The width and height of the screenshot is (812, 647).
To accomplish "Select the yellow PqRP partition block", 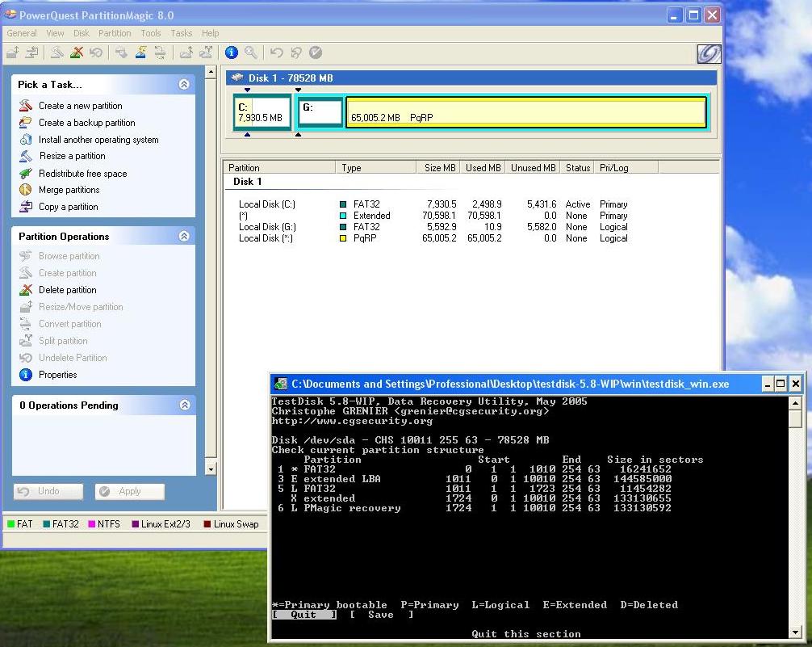I will [525, 111].
